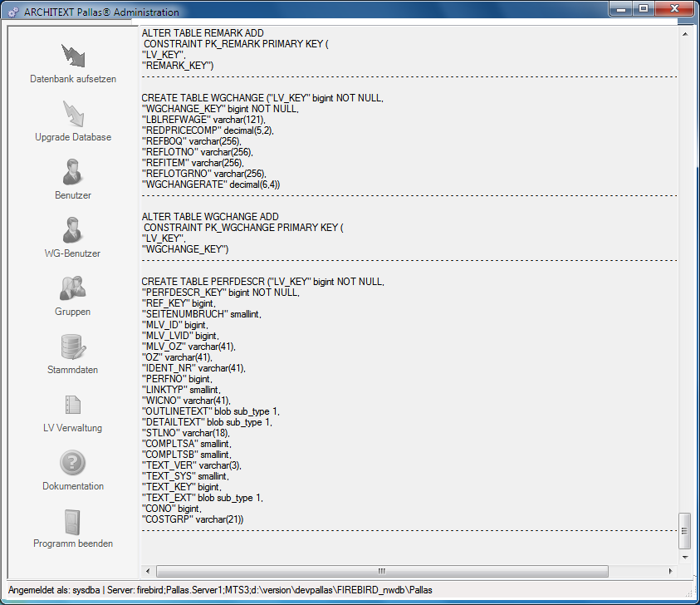Image resolution: width=700 pixels, height=605 pixels.
Task: Click the horizontal scrollbar left arrow
Action: tap(148, 571)
